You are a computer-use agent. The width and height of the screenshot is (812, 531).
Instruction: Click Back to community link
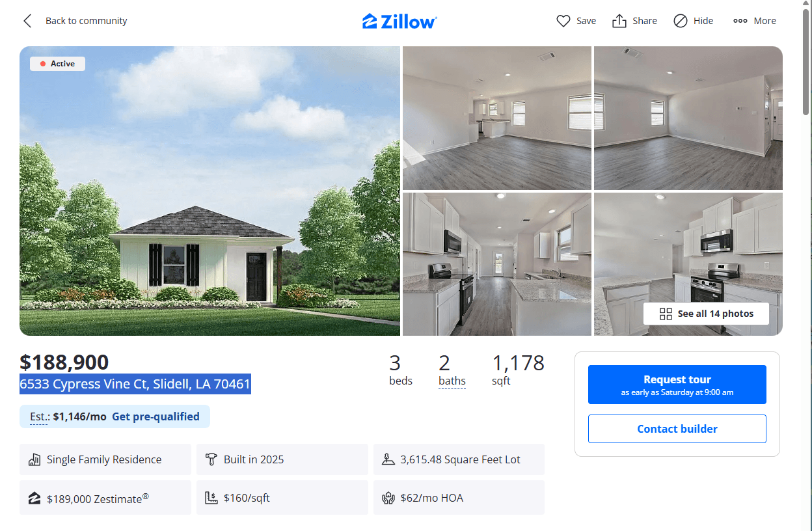[86, 21]
